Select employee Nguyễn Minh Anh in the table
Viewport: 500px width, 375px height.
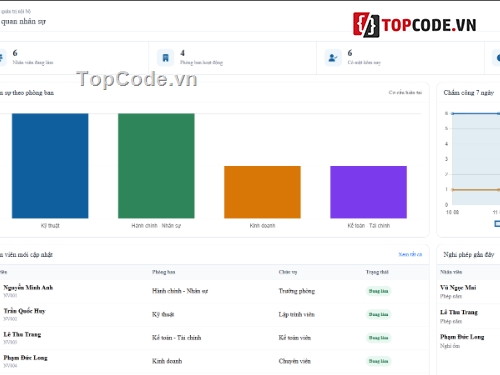28,287
